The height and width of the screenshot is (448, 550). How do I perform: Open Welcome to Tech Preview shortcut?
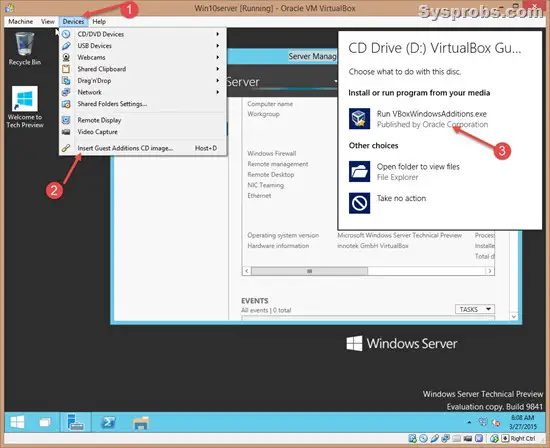coord(25,107)
